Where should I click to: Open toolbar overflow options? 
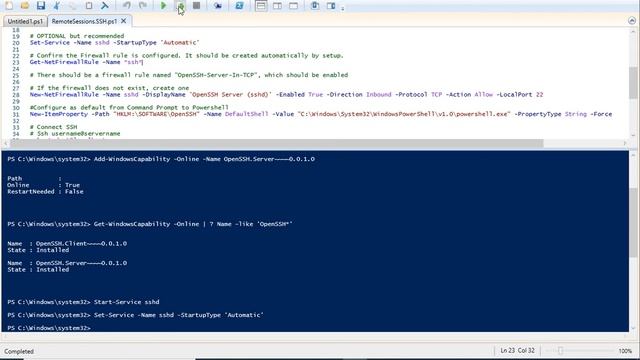point(342,7)
